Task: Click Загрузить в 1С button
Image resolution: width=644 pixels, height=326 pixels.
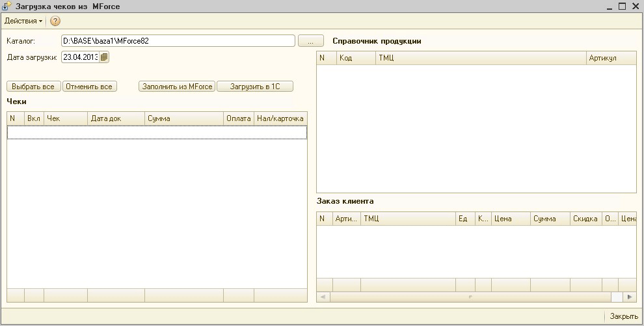Action: point(255,87)
